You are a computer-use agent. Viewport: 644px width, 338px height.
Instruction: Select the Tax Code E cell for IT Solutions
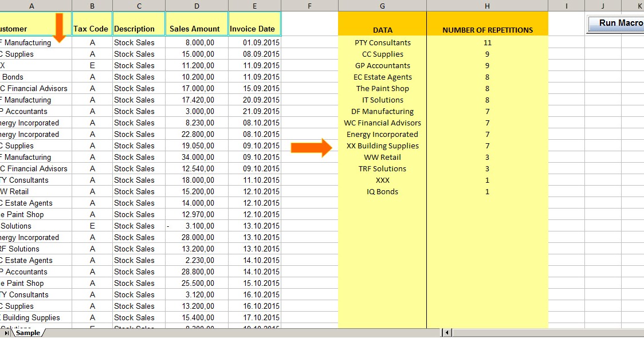point(91,226)
